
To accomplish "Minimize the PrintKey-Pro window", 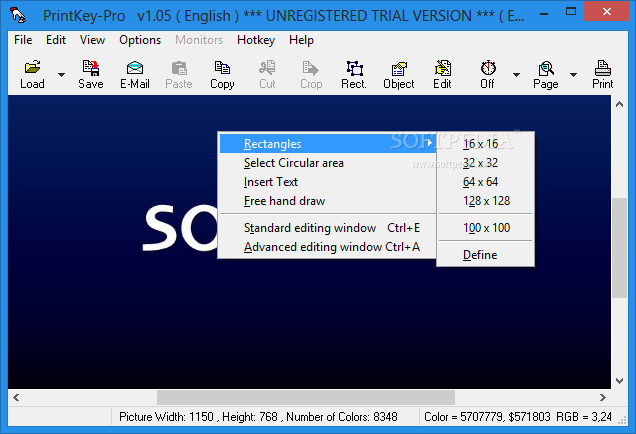I will pos(544,13).
